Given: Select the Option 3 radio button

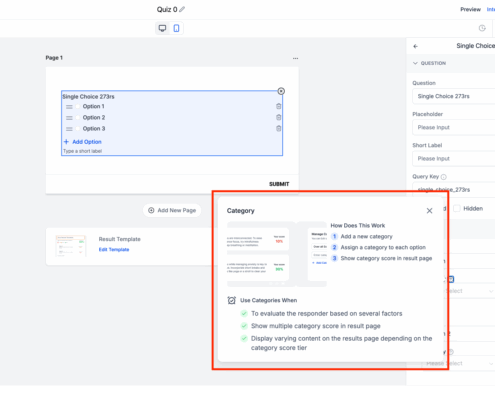Looking at the screenshot, I should pyautogui.click(x=78, y=129).
